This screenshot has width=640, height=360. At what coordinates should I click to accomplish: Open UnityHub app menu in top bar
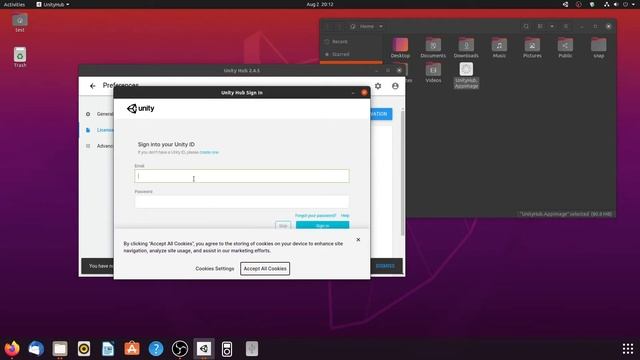tap(53, 4)
